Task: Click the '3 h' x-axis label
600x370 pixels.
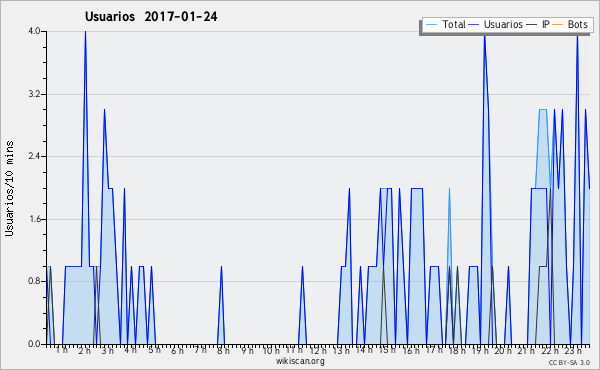Action: [x=108, y=350]
